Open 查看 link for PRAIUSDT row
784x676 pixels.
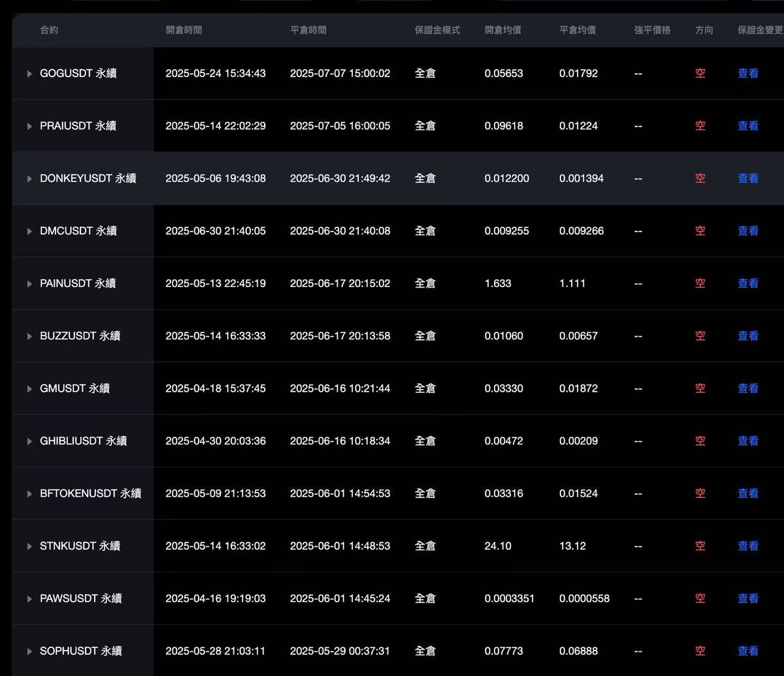[748, 126]
